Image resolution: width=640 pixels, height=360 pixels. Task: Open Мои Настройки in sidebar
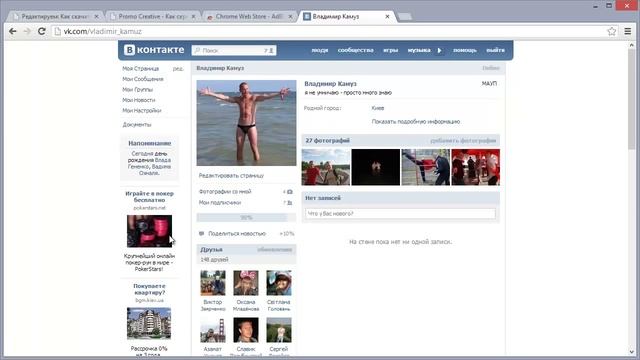pos(142,111)
